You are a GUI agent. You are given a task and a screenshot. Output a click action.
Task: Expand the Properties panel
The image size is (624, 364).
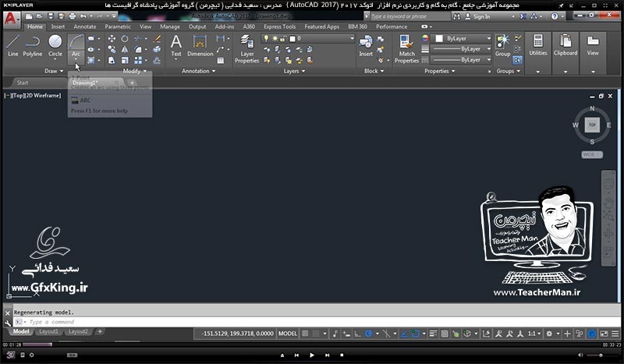pos(439,71)
